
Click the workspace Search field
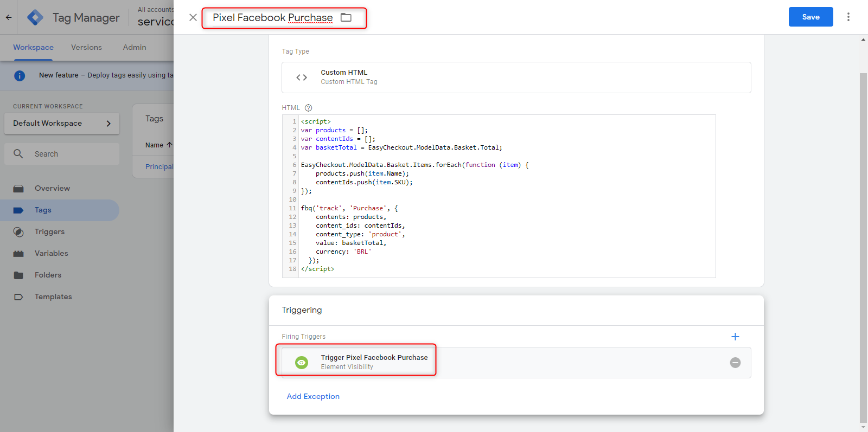62,154
